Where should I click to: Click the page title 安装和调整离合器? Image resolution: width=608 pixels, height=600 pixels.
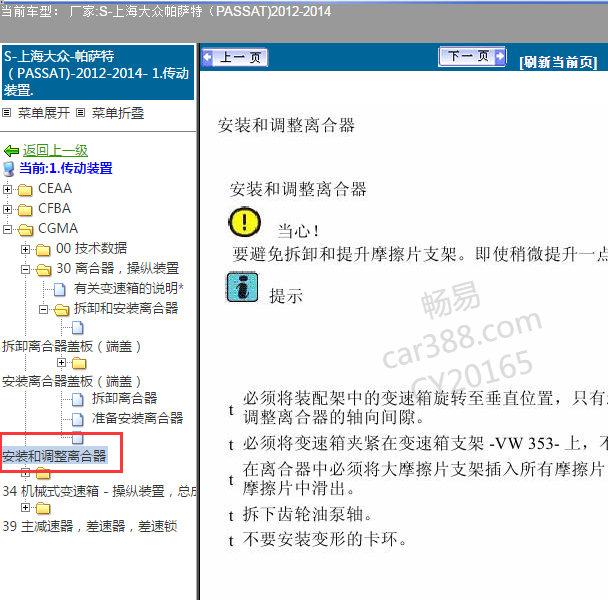286,125
